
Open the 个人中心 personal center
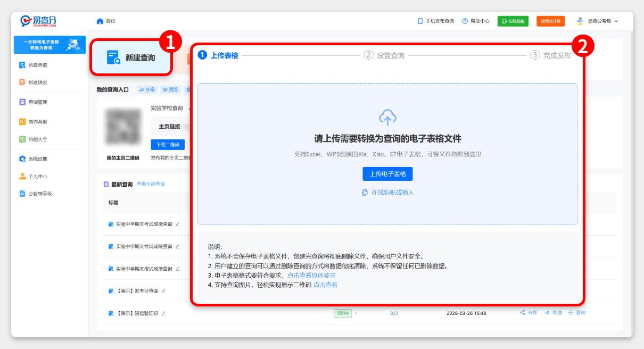35,176
